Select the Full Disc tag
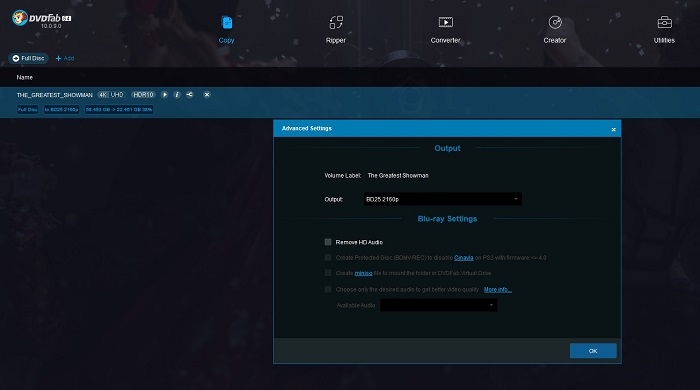This screenshot has height=390, width=700. [x=27, y=109]
